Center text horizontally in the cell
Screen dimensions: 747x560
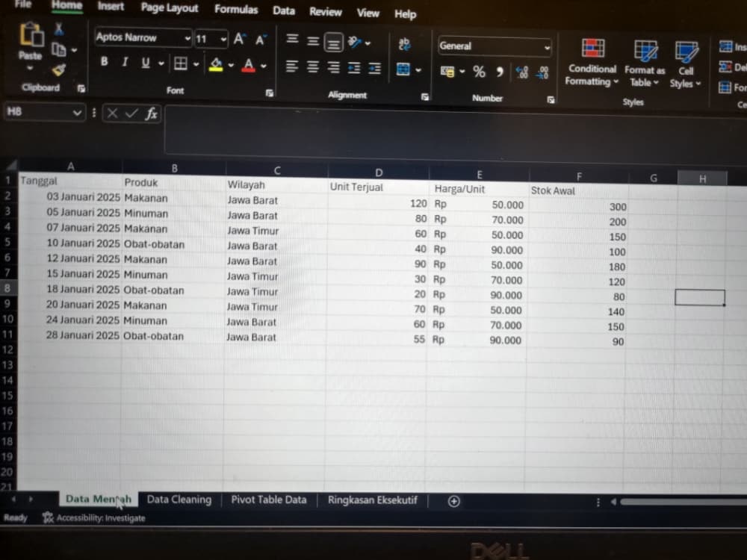point(312,66)
